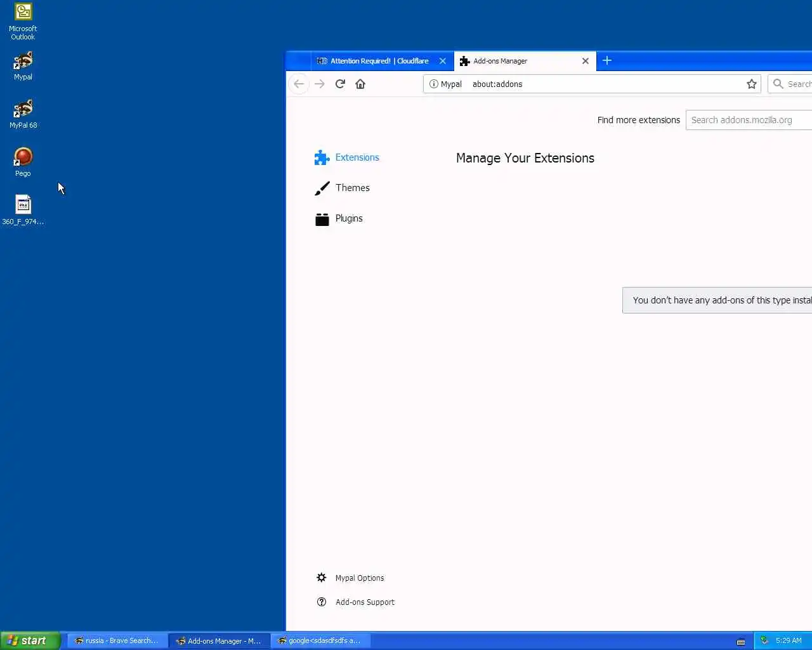Click the system tray icon next to the clock
The width and height of the screenshot is (812, 650).
coord(764,640)
